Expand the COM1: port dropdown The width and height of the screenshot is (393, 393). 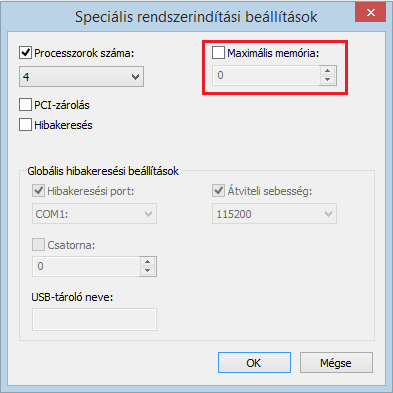tap(94, 214)
